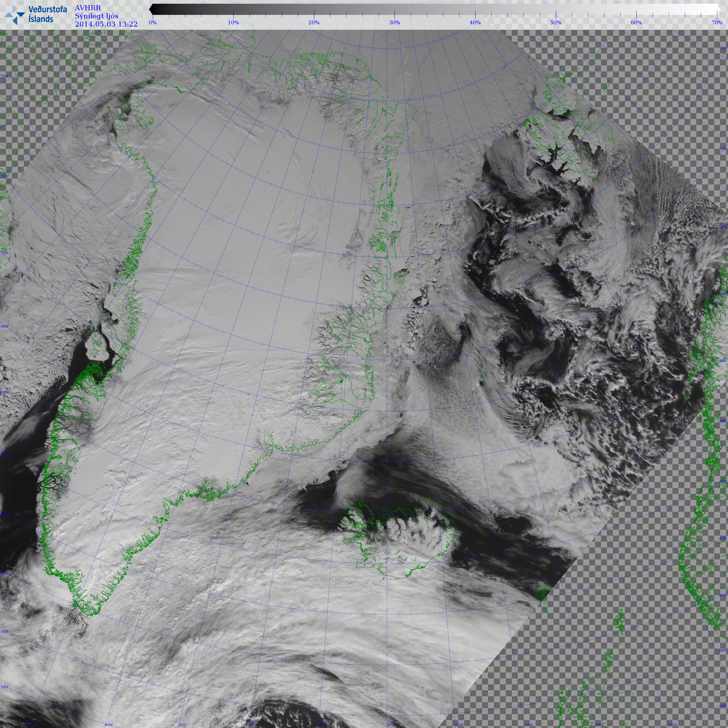The width and height of the screenshot is (728, 728).
Task: Click the 10W longitude label at bottom
Action: point(528,725)
